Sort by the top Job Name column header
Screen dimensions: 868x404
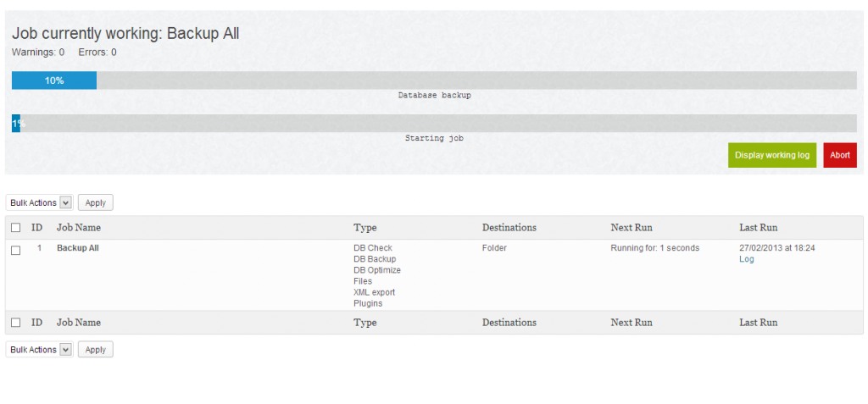[79, 228]
